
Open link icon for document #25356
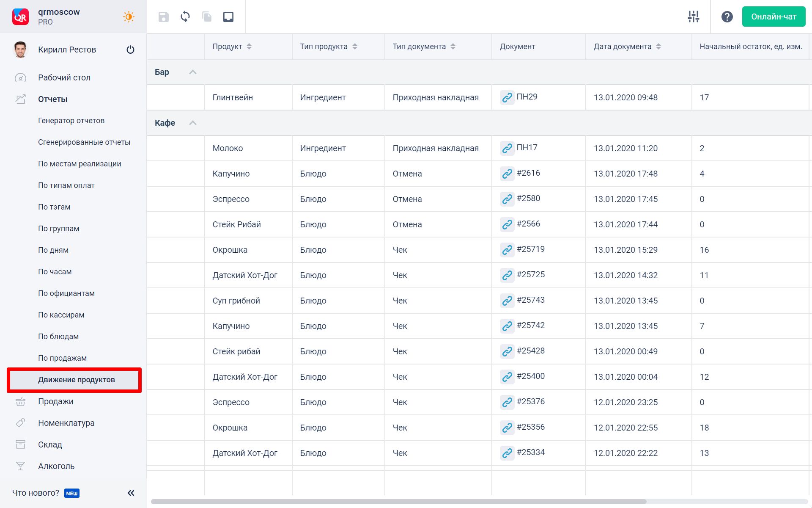[x=507, y=428]
